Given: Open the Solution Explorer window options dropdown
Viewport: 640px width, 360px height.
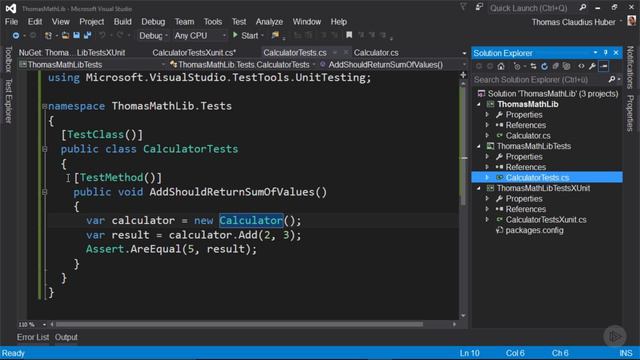Looking at the screenshot, I should [x=596, y=53].
